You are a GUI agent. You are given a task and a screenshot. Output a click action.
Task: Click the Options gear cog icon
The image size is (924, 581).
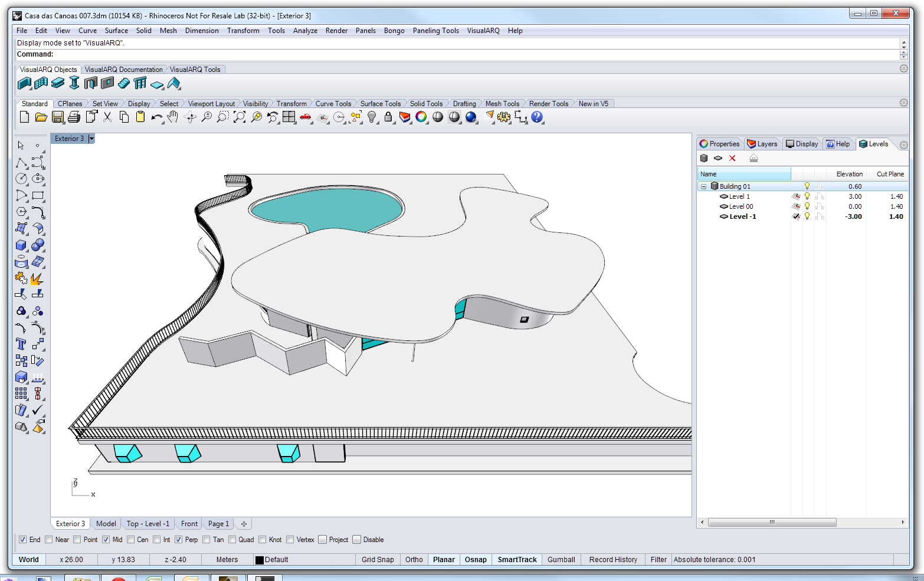tap(504, 117)
